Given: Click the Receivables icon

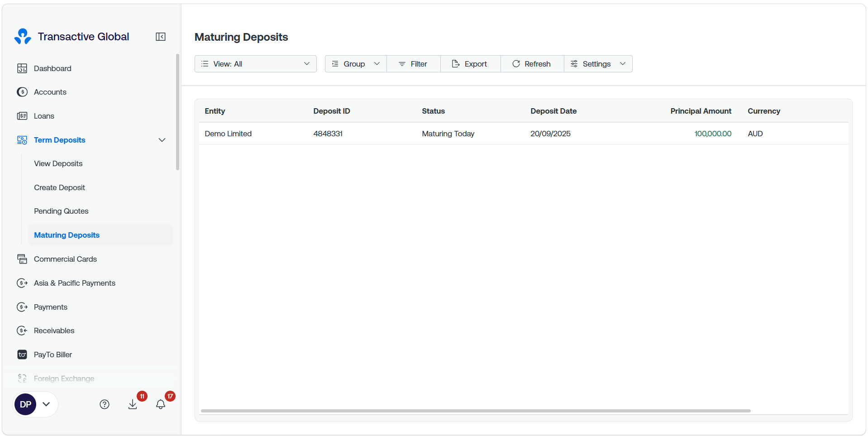Looking at the screenshot, I should [x=22, y=331].
